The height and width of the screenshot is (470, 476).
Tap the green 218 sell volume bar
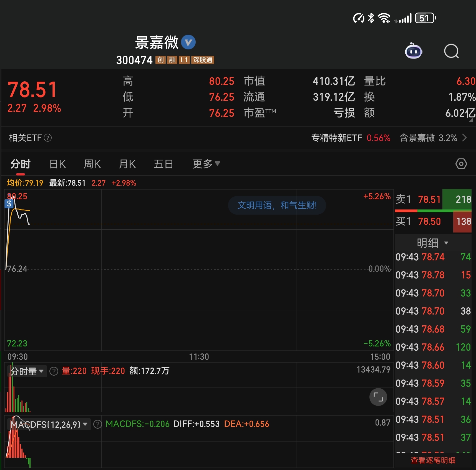tap(457, 199)
